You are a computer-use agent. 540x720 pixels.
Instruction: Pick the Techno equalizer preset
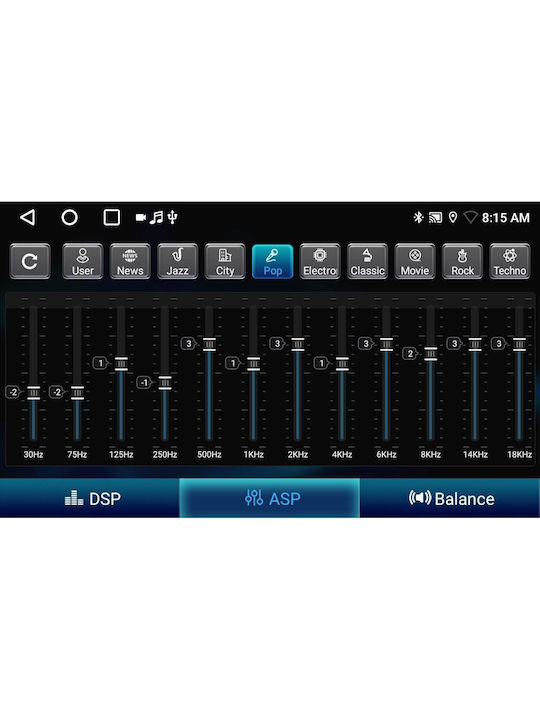[x=510, y=261]
